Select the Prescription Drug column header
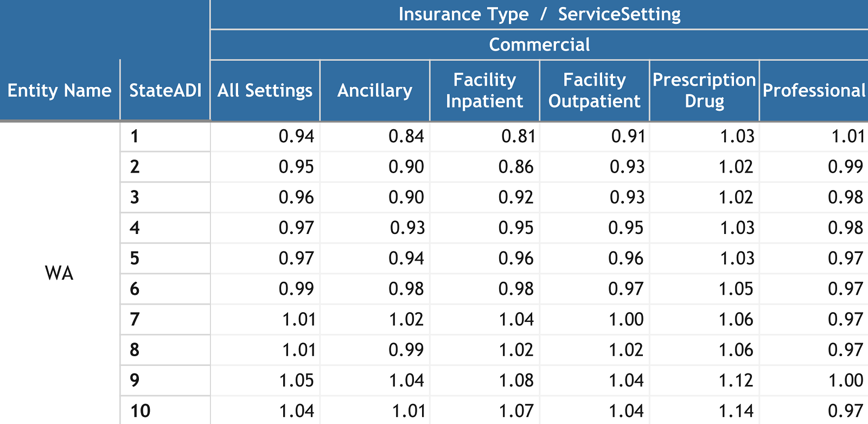The height and width of the screenshot is (424, 868). 704,90
